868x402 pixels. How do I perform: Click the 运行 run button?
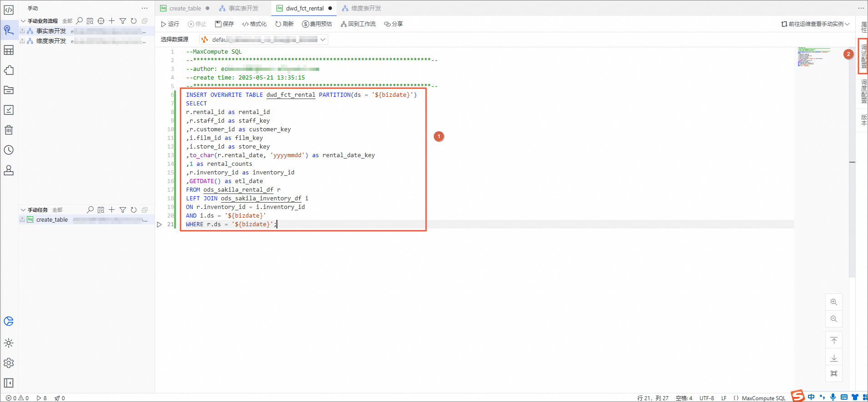[x=170, y=24]
